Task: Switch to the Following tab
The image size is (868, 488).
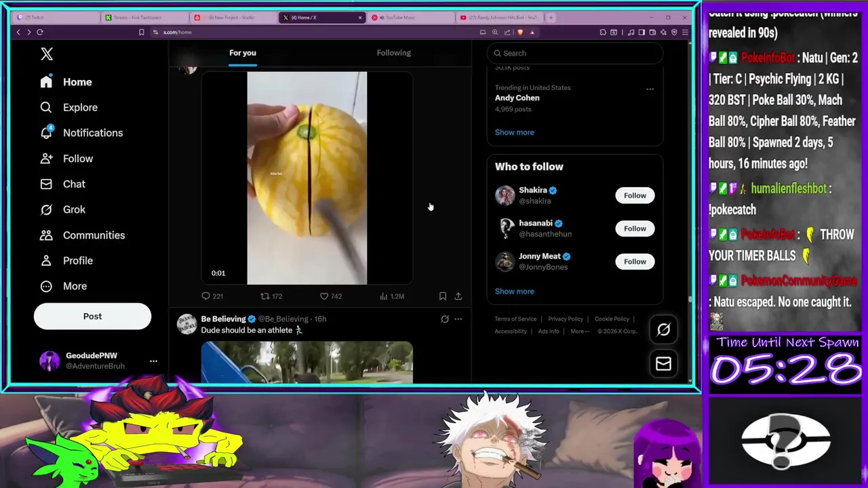Action: [393, 53]
